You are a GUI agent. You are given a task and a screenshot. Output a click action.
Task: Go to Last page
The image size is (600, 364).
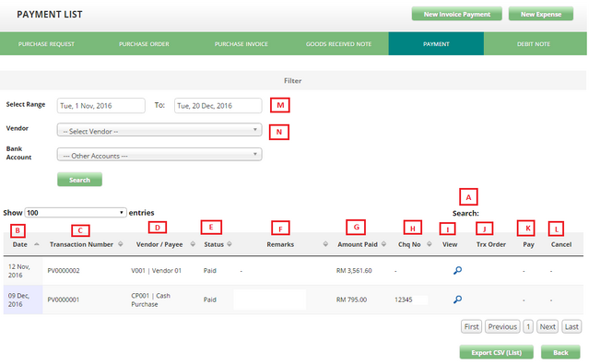point(571,326)
